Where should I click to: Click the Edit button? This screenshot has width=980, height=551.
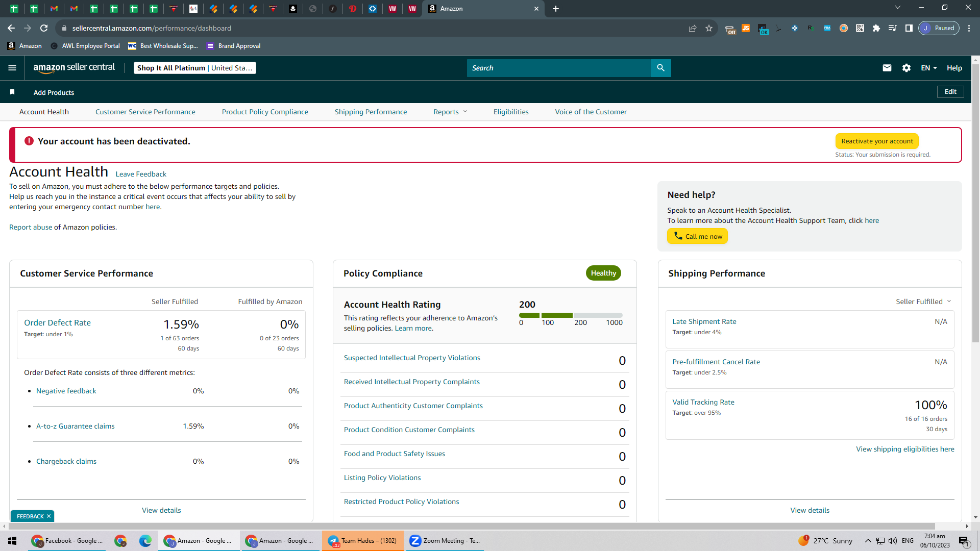point(950,92)
